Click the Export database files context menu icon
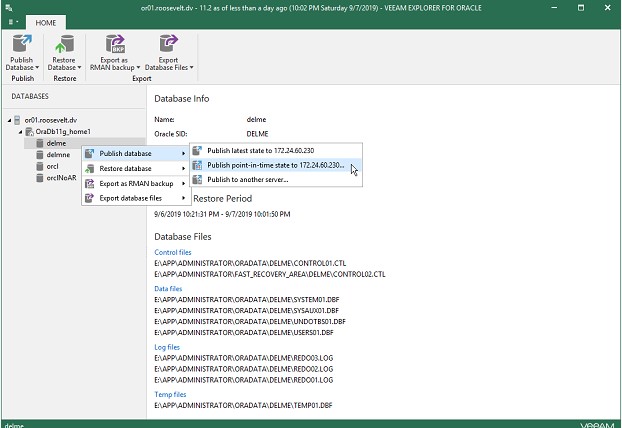 pos(90,198)
